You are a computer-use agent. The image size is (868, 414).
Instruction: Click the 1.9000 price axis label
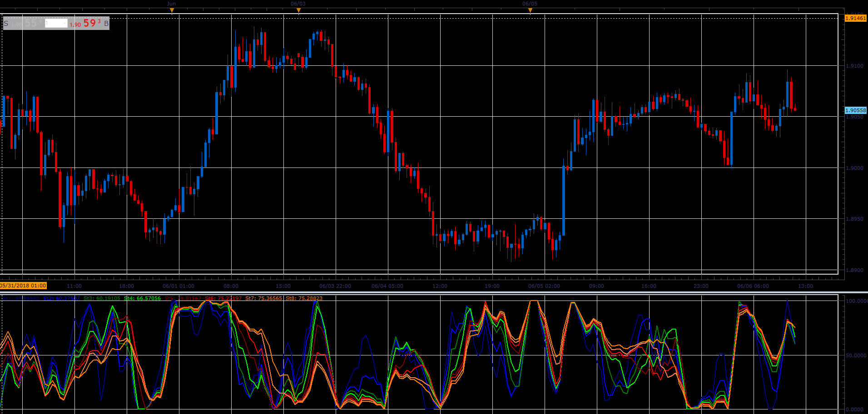tap(854, 168)
